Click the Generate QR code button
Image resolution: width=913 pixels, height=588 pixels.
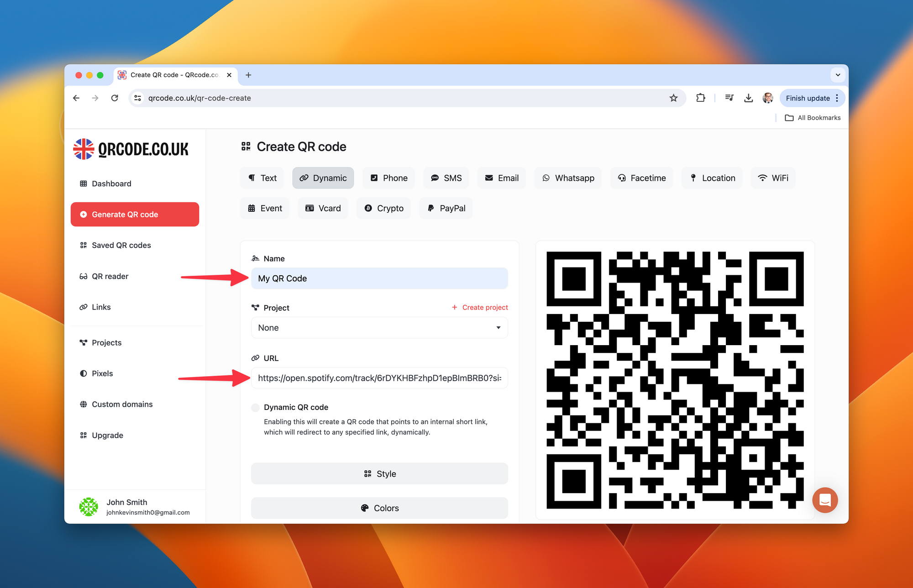(x=136, y=214)
